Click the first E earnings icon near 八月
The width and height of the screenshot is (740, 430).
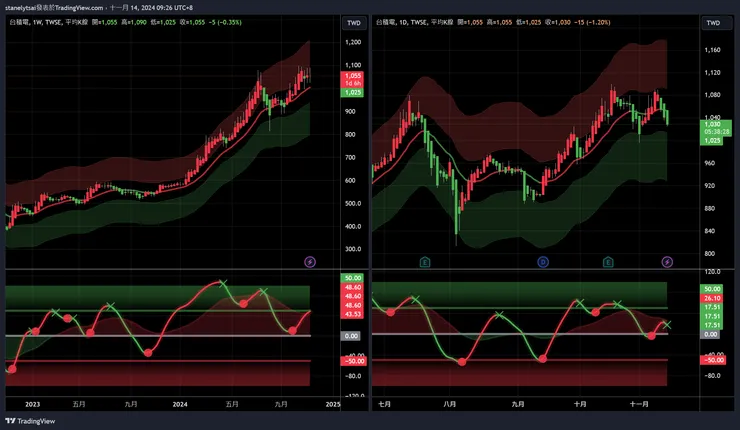[x=425, y=262]
